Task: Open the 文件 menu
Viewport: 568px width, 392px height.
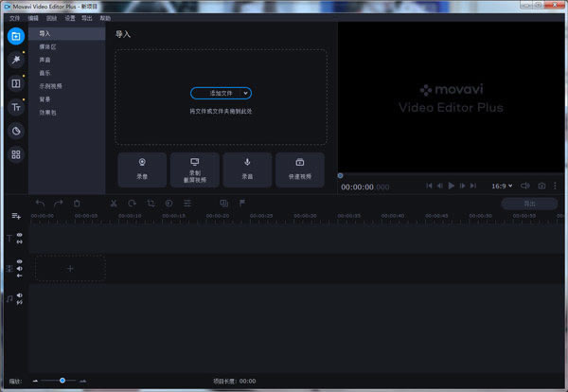Action: click(x=14, y=18)
